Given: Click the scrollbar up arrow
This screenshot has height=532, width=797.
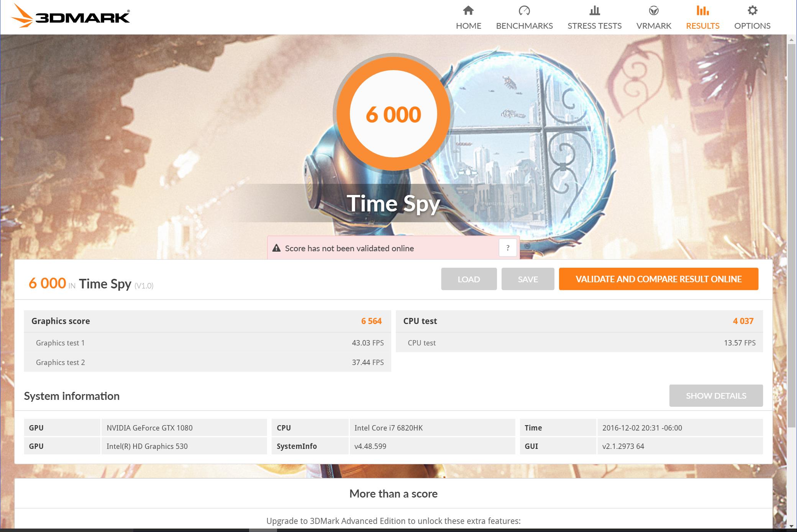Looking at the screenshot, I should click(x=792, y=39).
